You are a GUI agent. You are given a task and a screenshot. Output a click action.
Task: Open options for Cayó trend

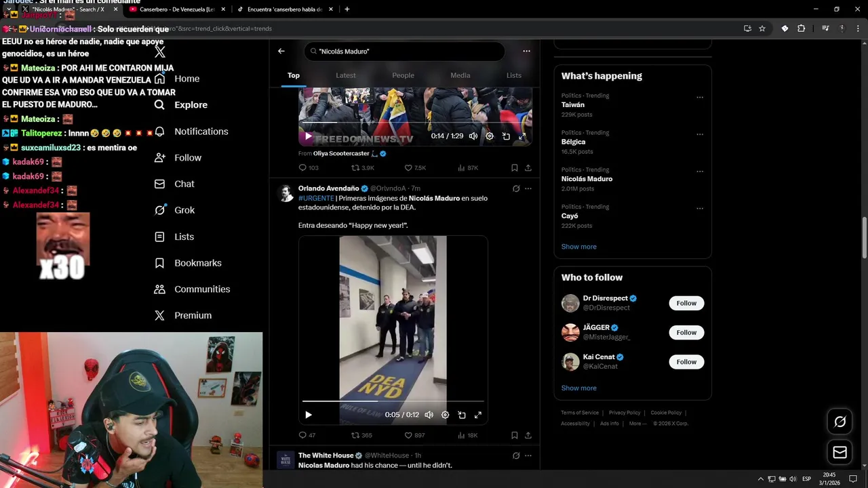700,208
